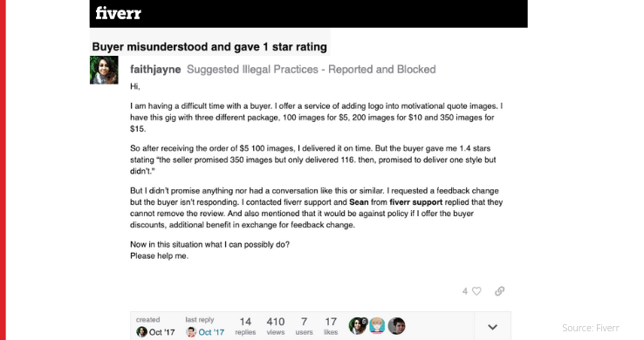This screenshot has width=644, height=340.
Task: Click the created Oct '17 date
Action: pos(161,332)
